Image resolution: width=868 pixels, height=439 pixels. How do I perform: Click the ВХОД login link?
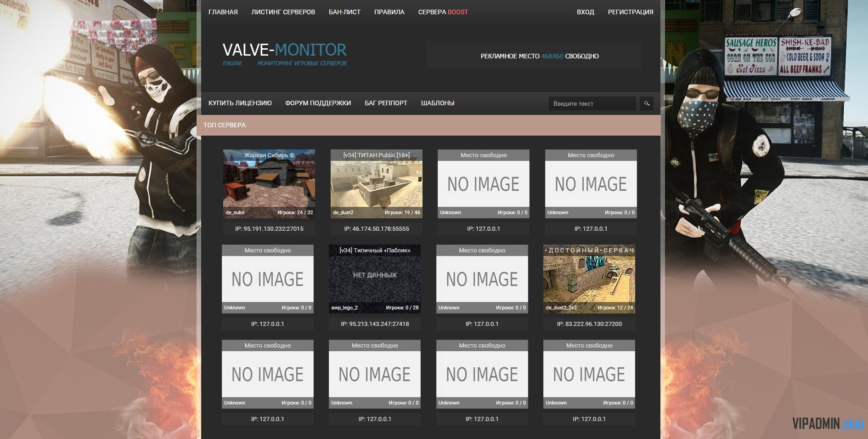[585, 12]
